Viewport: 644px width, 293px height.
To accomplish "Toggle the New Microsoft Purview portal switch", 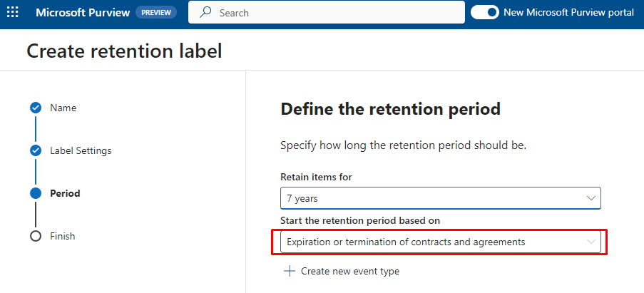I will (x=484, y=13).
